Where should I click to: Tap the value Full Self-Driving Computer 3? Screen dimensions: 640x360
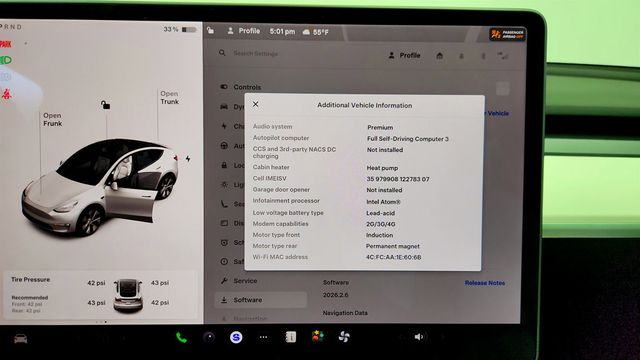point(407,139)
